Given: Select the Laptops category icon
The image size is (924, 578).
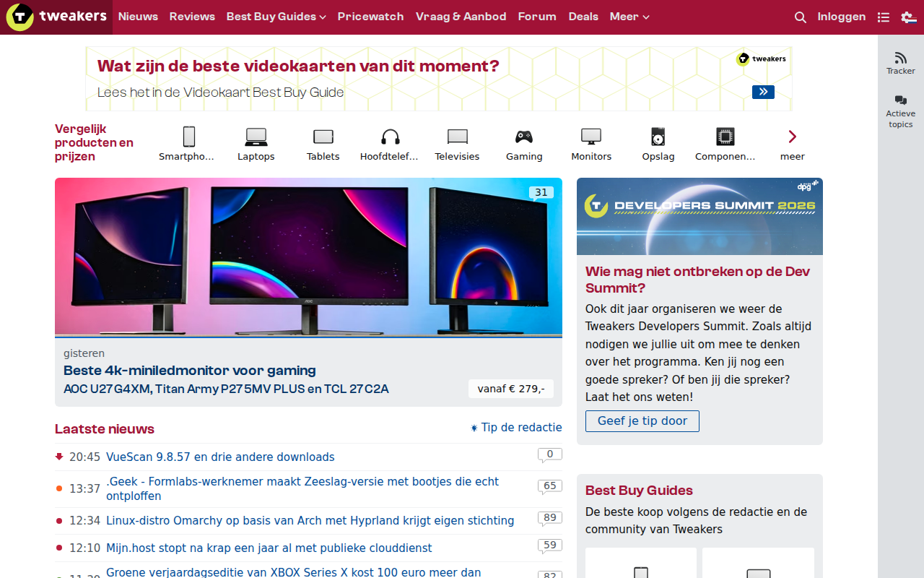Looking at the screenshot, I should pyautogui.click(x=256, y=137).
